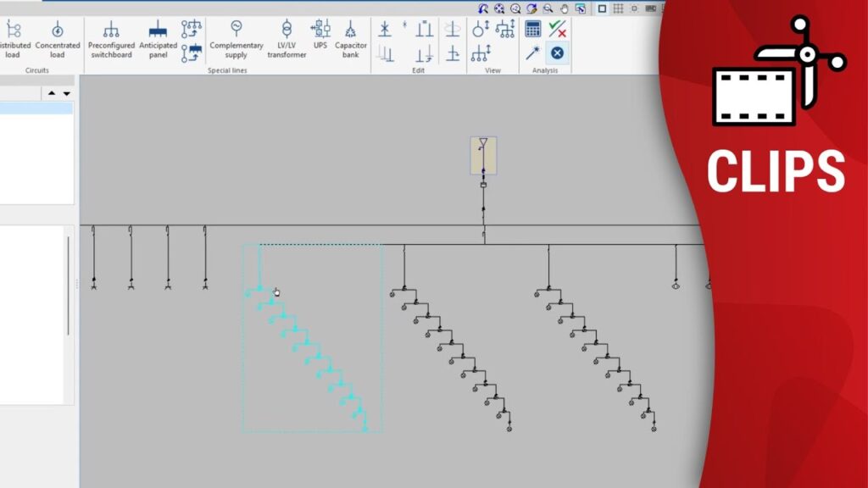Toggle the square frame view icon
Screen dimensions: 868x488
(602, 8)
